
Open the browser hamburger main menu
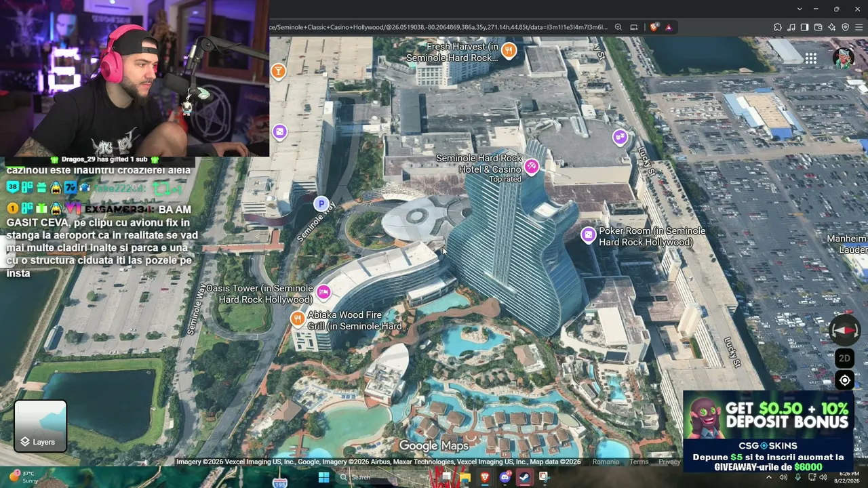[859, 27]
